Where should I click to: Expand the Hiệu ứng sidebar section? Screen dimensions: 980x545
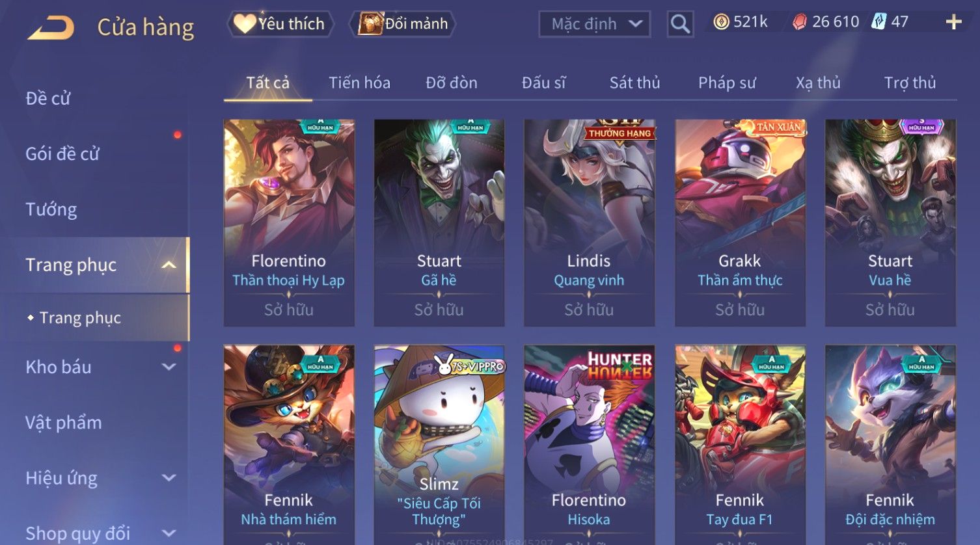pos(169,478)
